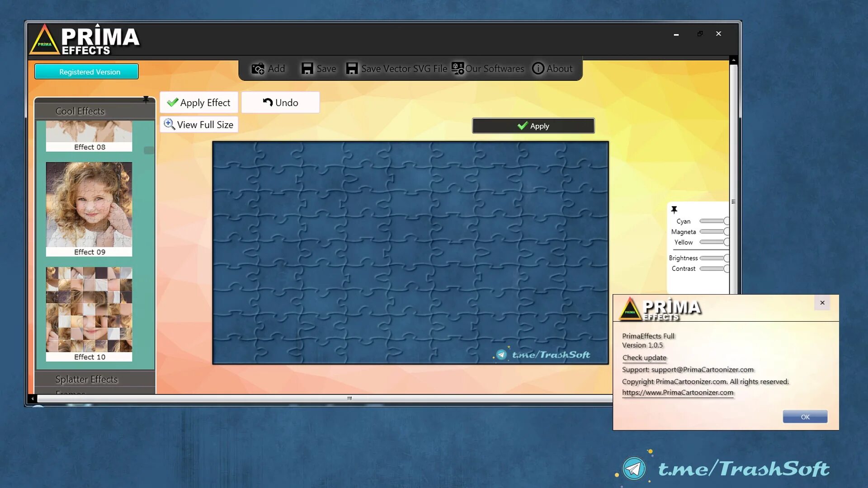
Task: Close the About dialog with X
Action: tap(822, 303)
